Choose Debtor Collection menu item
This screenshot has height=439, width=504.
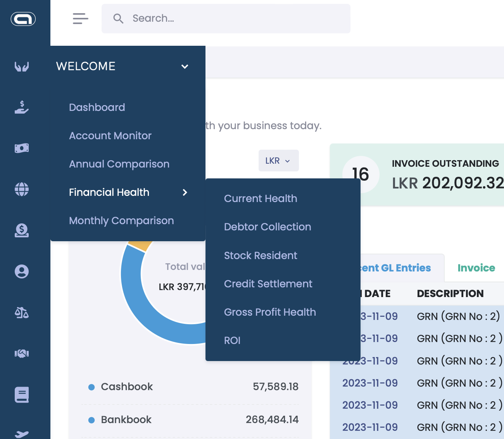(268, 227)
